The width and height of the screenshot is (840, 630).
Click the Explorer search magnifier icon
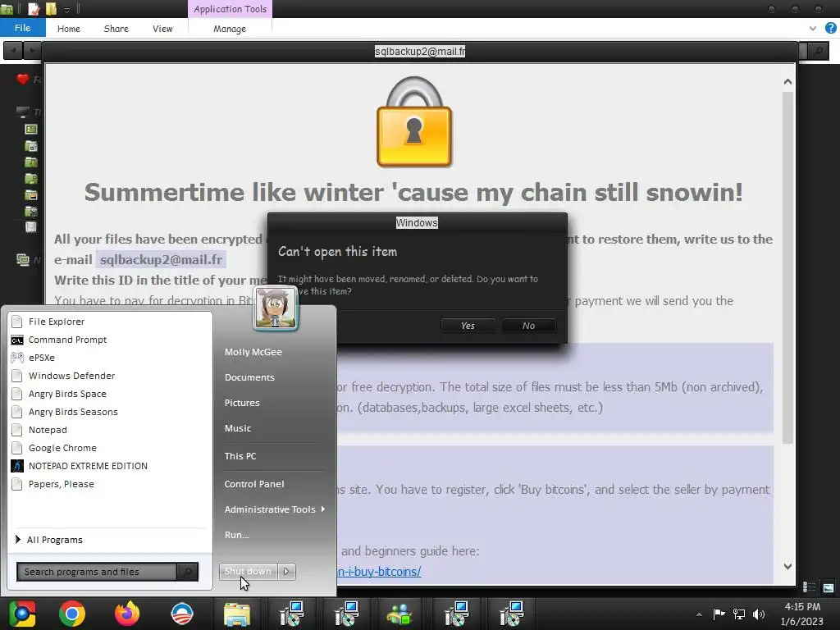tap(818, 52)
